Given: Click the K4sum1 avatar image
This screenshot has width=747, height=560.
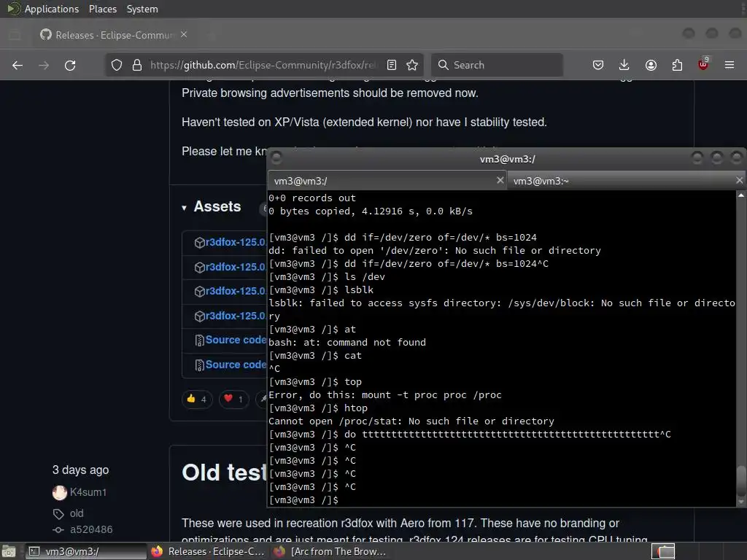Looking at the screenshot, I should pyautogui.click(x=60, y=492).
